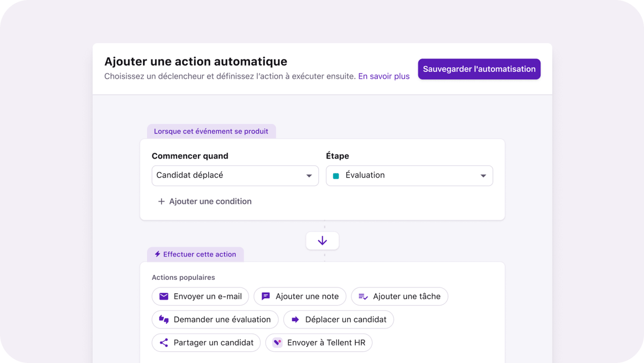644x363 pixels.
Task: Click the teal color square beside Évaluation
Action: 337,175
